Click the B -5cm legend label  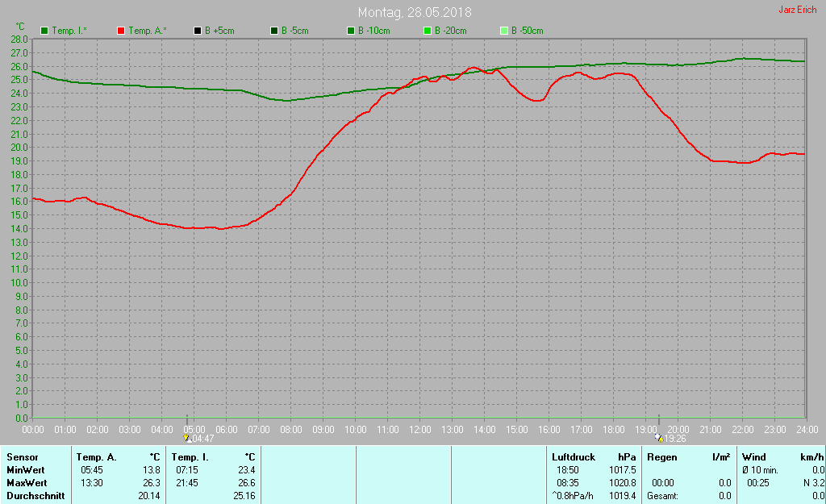click(x=295, y=31)
